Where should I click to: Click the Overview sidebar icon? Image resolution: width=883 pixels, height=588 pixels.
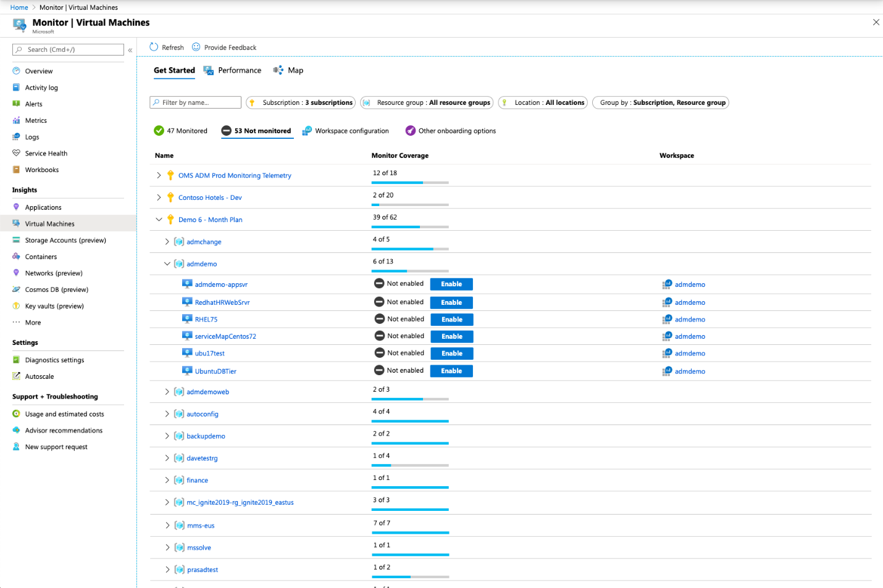point(17,71)
